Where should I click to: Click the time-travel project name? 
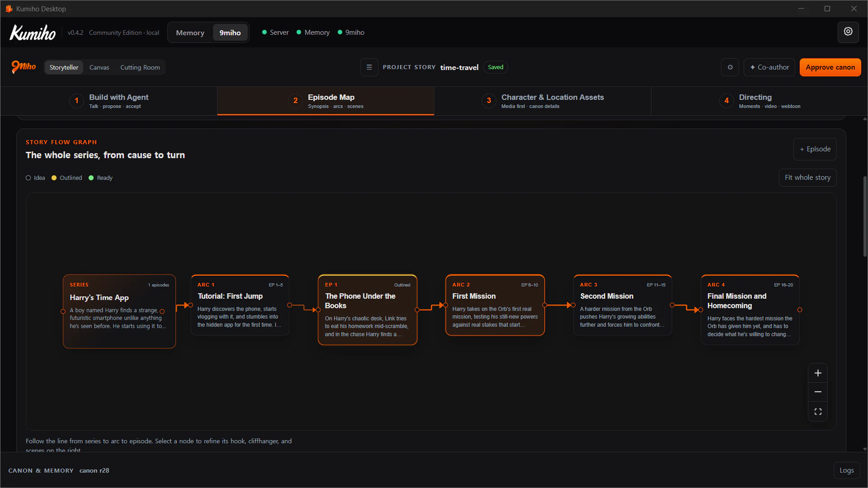459,67
